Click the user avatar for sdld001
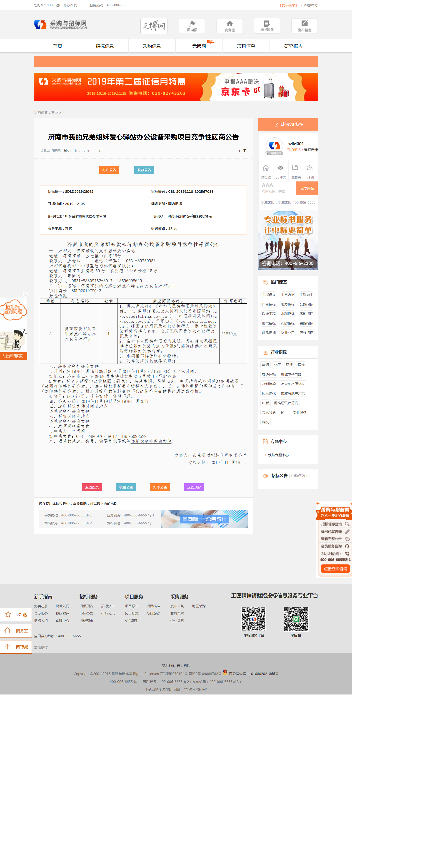This screenshot has height=868, width=434. pos(274,146)
